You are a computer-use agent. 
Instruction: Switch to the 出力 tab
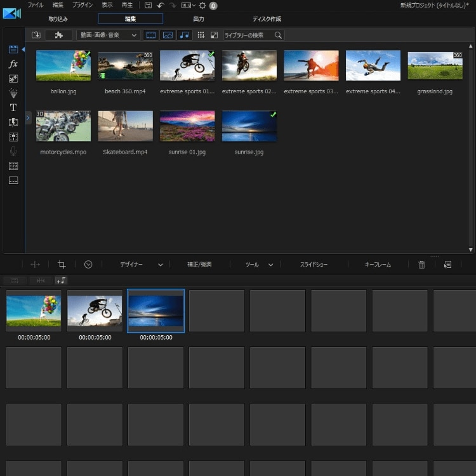point(199,19)
